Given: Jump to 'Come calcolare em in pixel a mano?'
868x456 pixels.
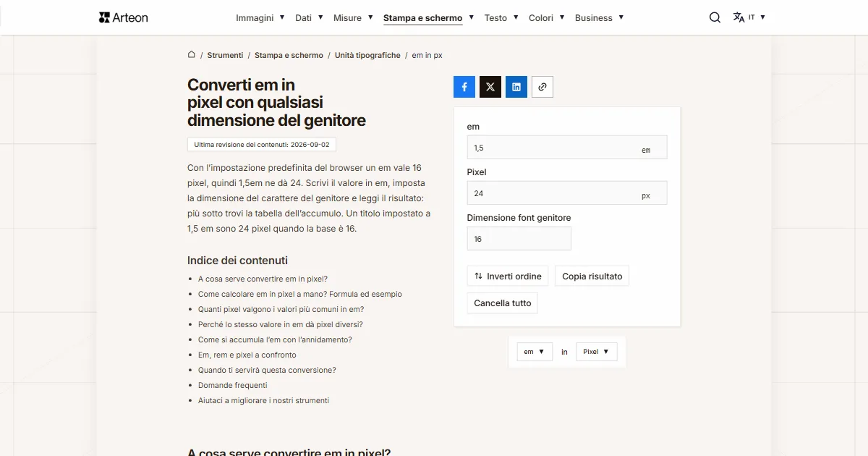Looking at the screenshot, I should 300,294.
